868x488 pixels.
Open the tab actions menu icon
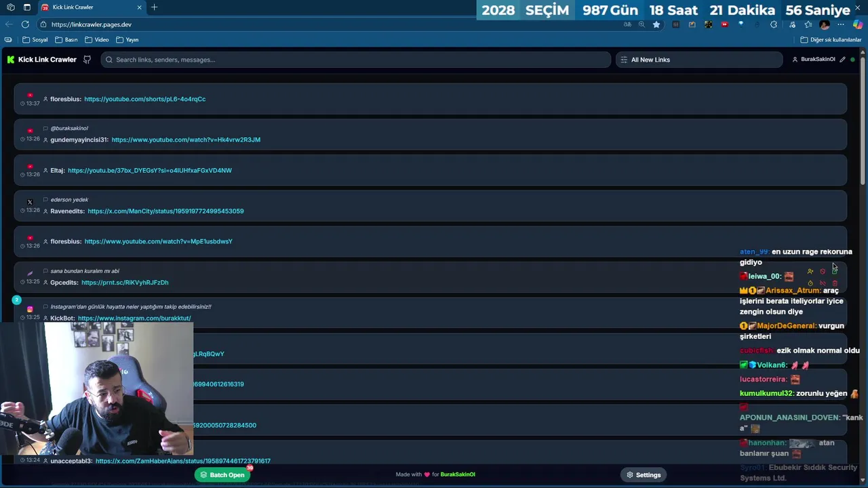[x=27, y=7]
